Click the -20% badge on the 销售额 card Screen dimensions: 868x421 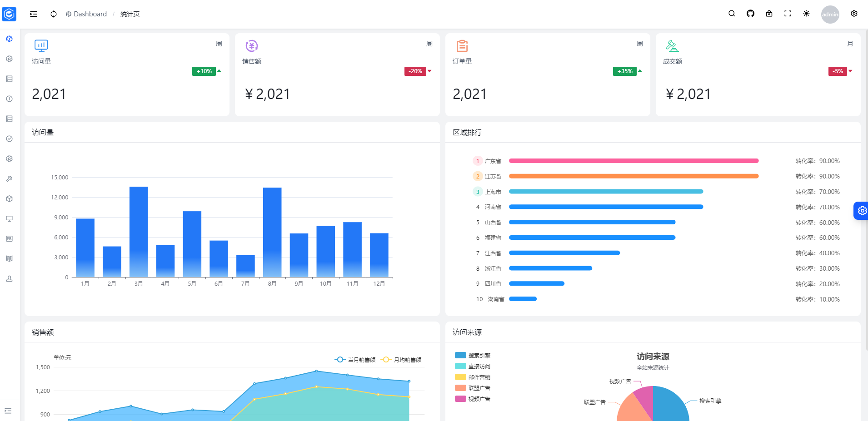click(x=415, y=71)
